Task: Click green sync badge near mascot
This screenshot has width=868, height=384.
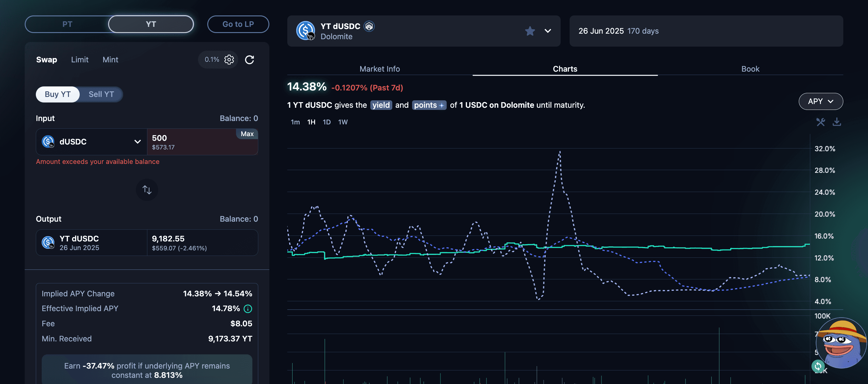Action: pyautogui.click(x=818, y=366)
